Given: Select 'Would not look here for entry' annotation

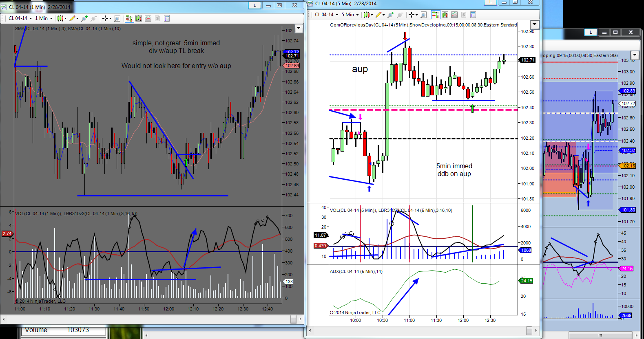Looking at the screenshot, I should [176, 66].
